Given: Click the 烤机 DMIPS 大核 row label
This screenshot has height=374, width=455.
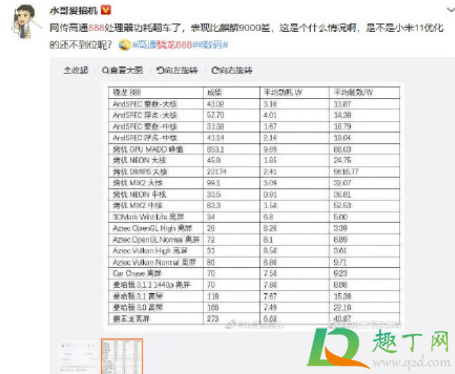Looking at the screenshot, I should click(x=140, y=172).
